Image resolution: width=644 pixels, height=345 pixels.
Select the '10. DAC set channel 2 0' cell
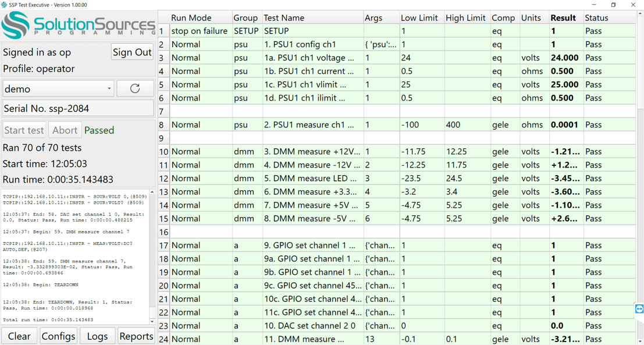[313, 326]
